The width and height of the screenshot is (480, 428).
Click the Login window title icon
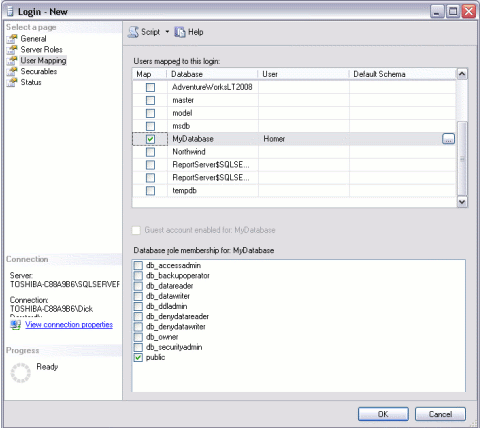pos(10,12)
